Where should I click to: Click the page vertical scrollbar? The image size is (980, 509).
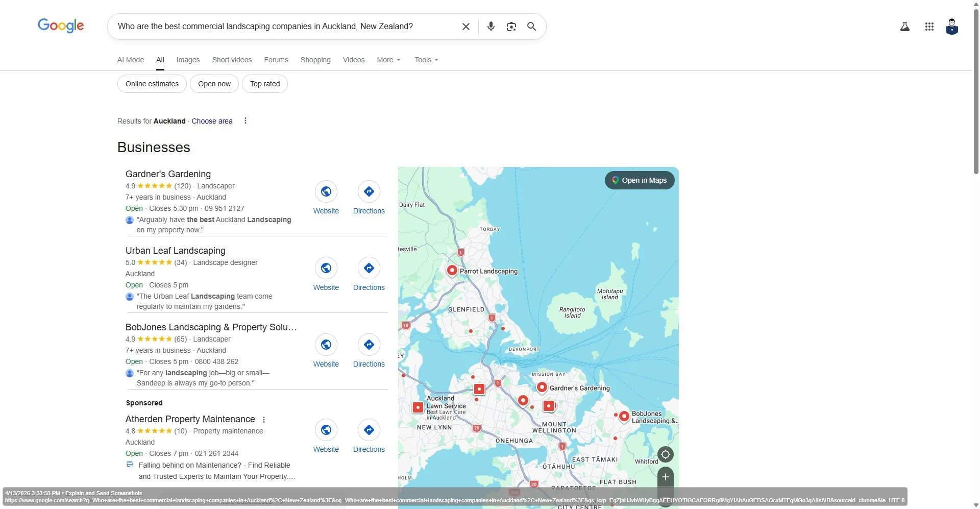(x=976, y=92)
